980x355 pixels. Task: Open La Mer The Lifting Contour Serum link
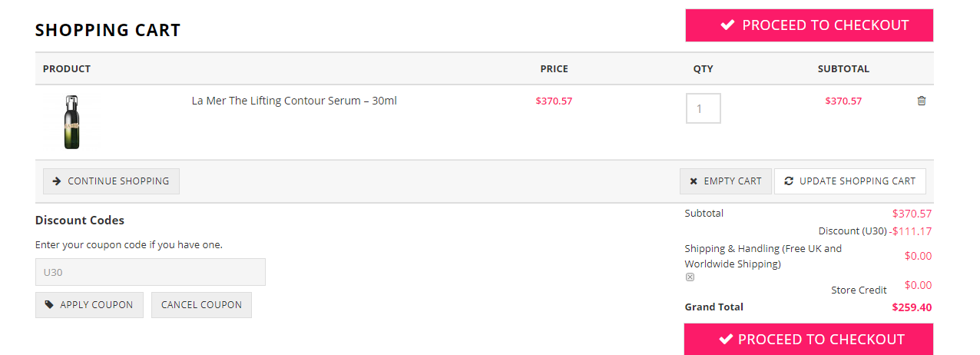(x=294, y=101)
